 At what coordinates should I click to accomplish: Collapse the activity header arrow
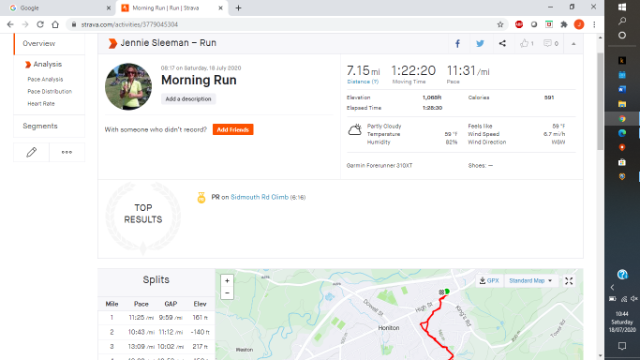click(573, 44)
